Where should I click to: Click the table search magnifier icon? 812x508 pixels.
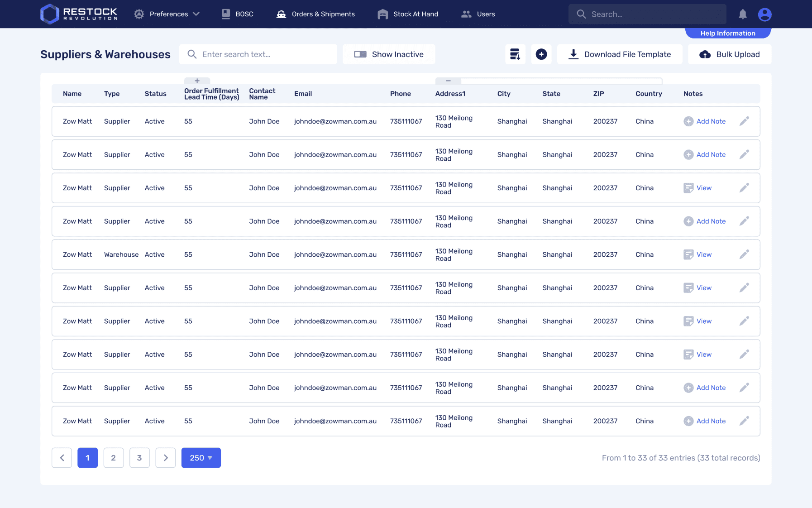pyautogui.click(x=192, y=54)
